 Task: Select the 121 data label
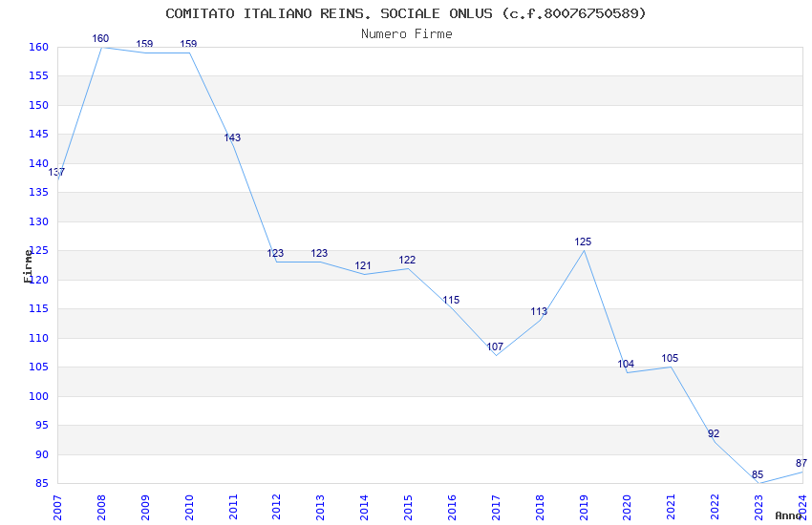363,266
